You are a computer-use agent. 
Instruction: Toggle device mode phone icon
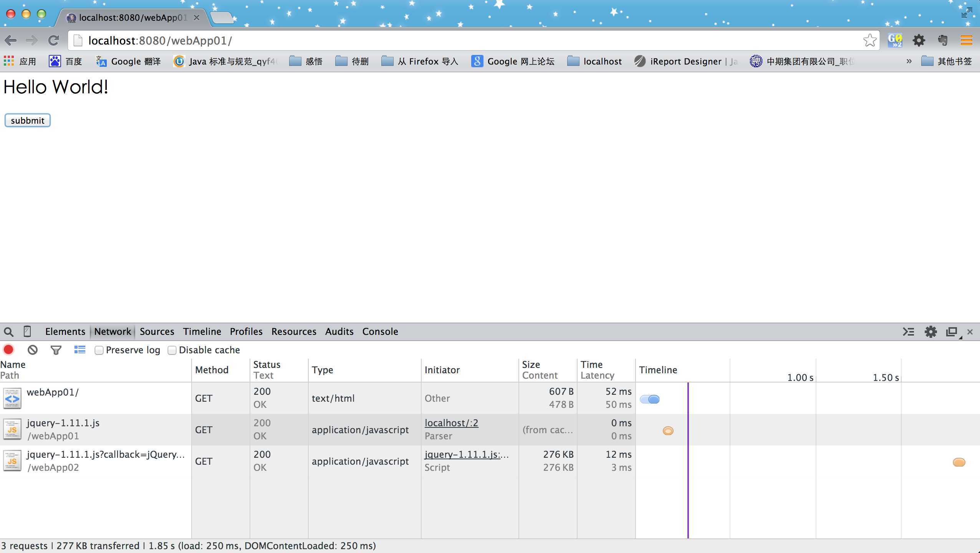pyautogui.click(x=27, y=331)
